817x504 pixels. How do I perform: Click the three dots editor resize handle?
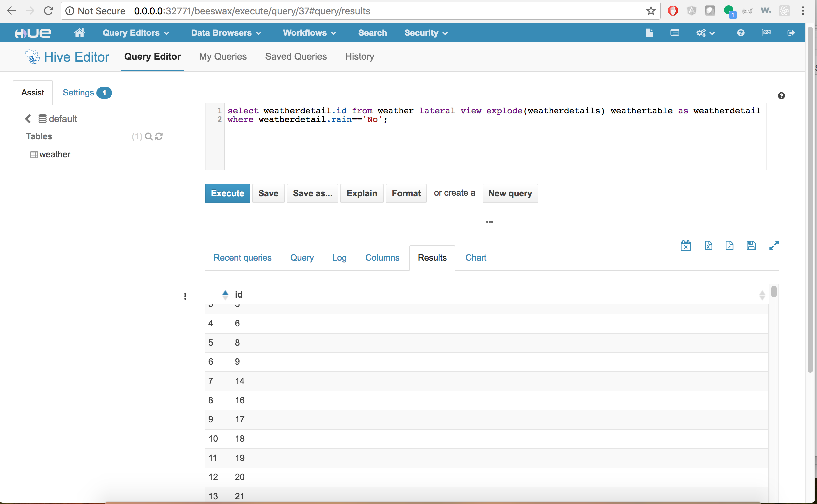[x=490, y=222]
